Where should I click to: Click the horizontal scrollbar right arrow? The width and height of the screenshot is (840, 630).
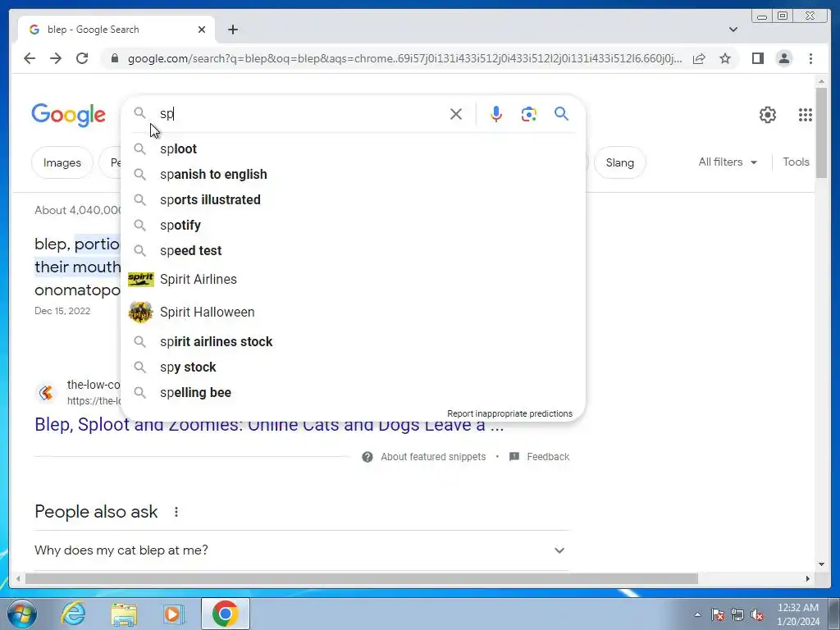point(808,578)
